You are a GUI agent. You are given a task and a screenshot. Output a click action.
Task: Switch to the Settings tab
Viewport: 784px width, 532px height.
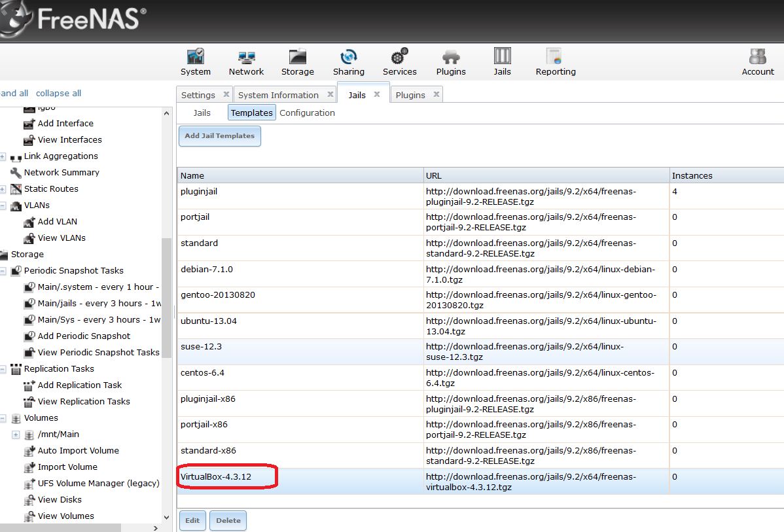pyautogui.click(x=198, y=95)
